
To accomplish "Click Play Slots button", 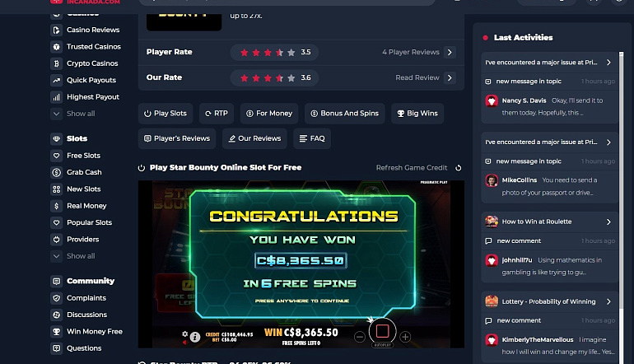I will tap(165, 114).
